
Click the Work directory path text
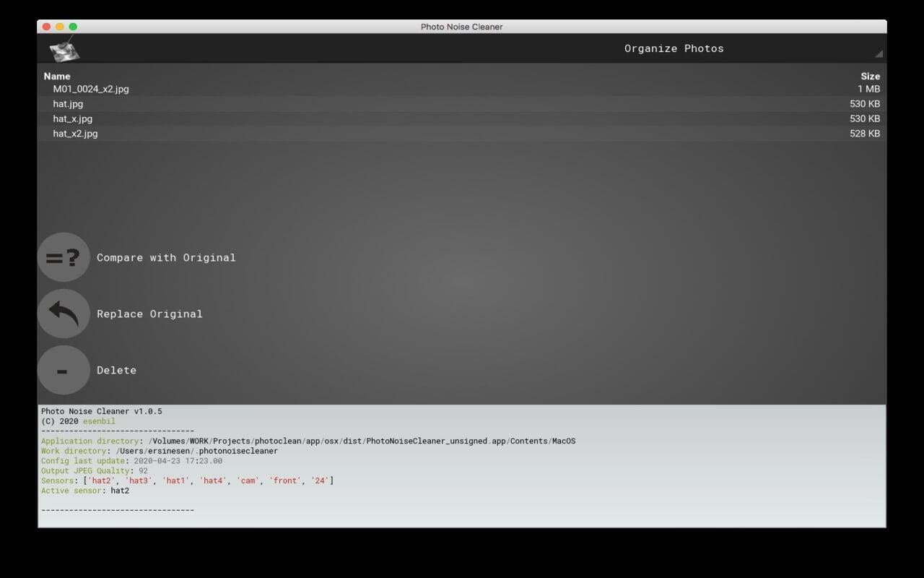click(x=196, y=451)
